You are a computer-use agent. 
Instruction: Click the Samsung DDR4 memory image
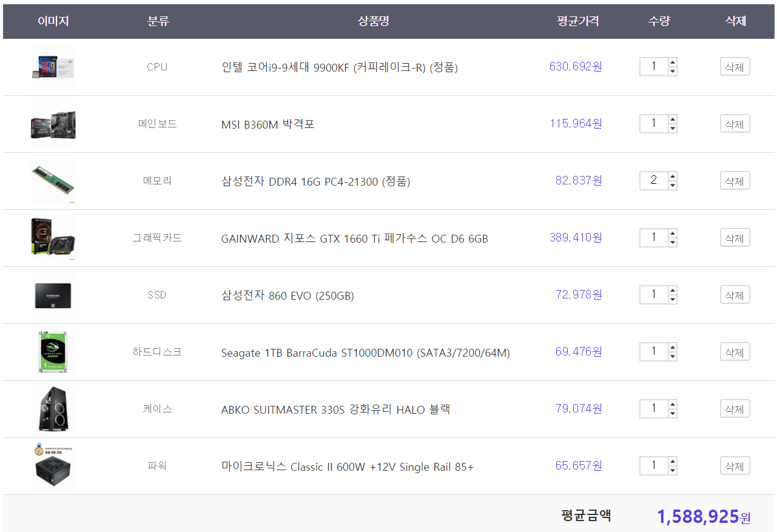[53, 181]
